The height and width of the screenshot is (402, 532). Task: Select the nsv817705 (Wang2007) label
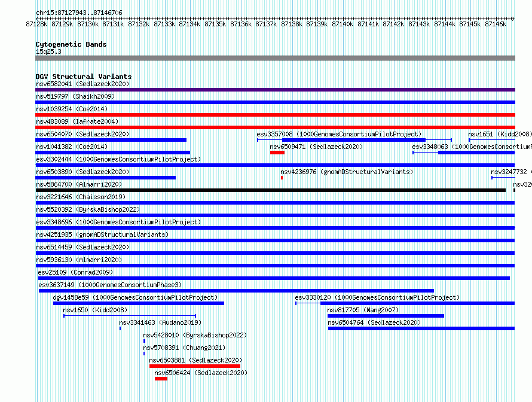[x=363, y=310]
